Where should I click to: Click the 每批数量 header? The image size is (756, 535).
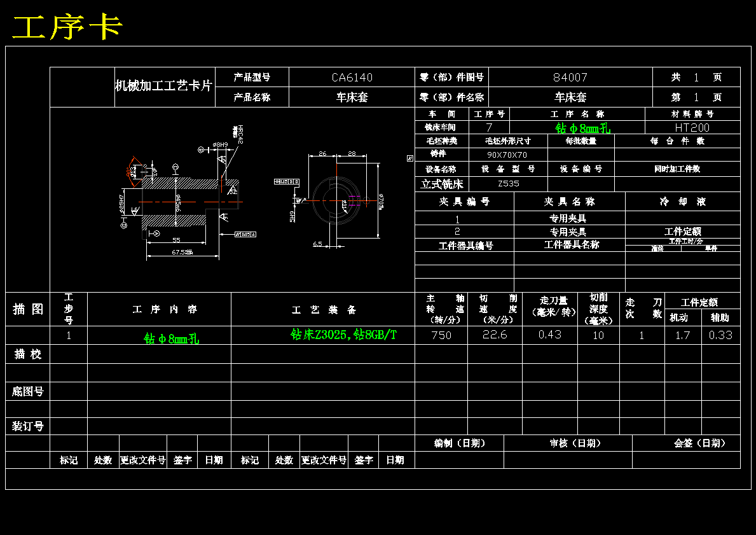coord(581,141)
